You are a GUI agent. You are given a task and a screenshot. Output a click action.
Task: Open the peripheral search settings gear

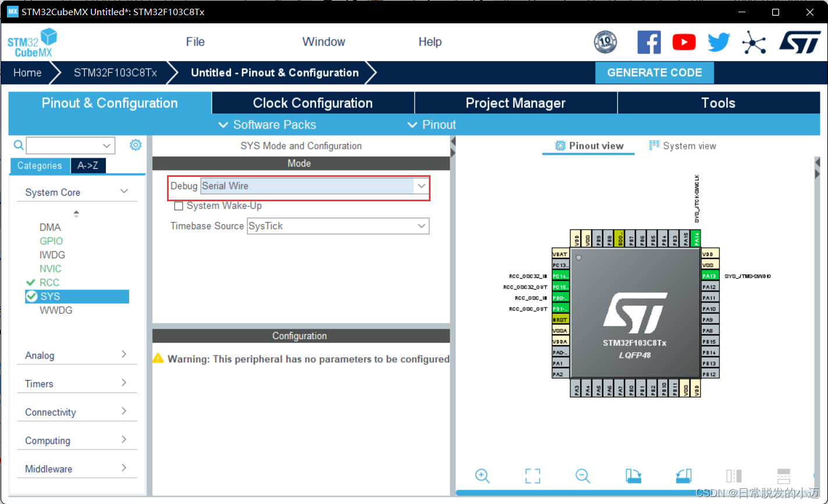click(x=136, y=145)
